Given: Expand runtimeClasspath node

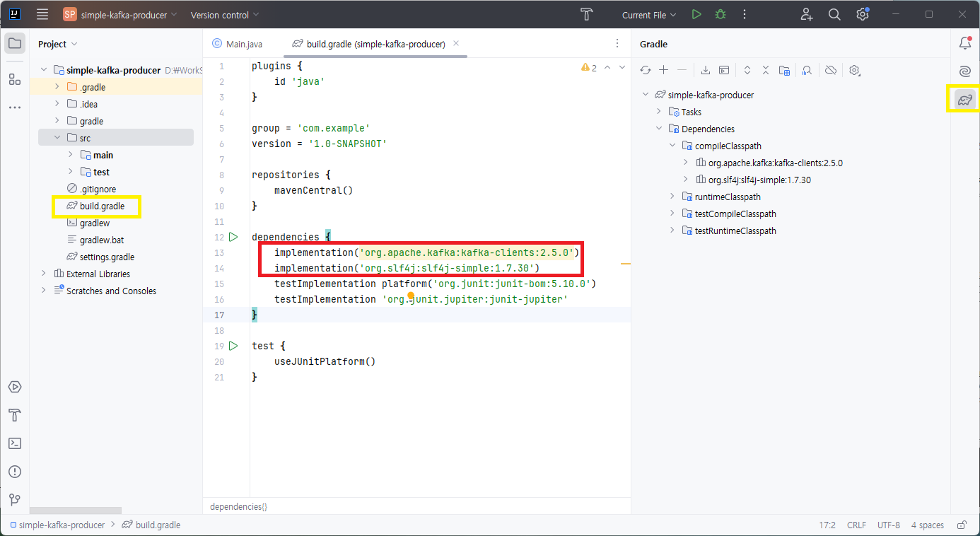Looking at the screenshot, I should click(x=672, y=197).
